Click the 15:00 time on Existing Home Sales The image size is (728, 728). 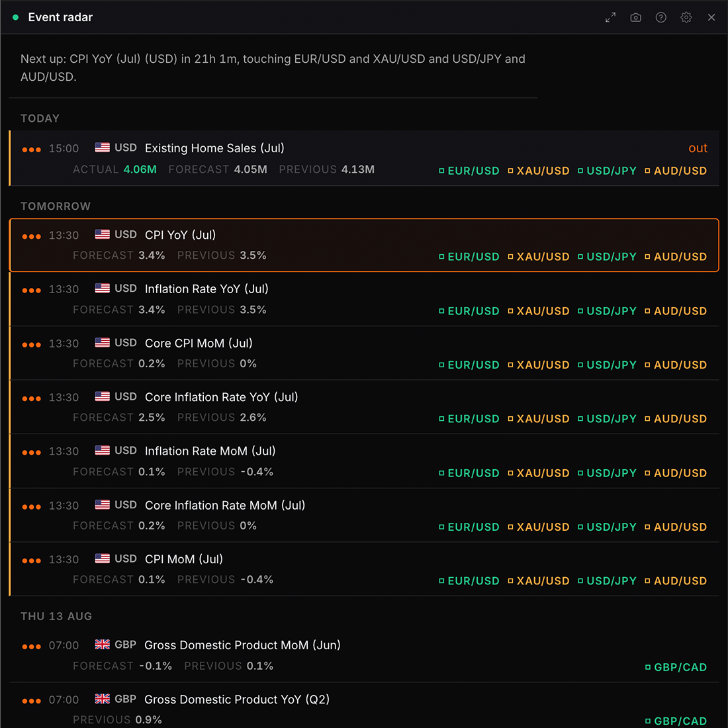pos(64,148)
